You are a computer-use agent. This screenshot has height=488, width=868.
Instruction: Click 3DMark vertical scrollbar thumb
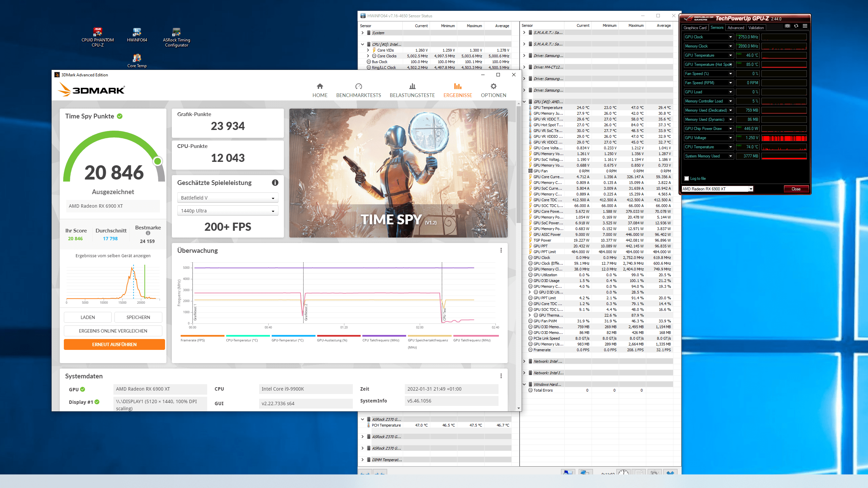point(519,165)
